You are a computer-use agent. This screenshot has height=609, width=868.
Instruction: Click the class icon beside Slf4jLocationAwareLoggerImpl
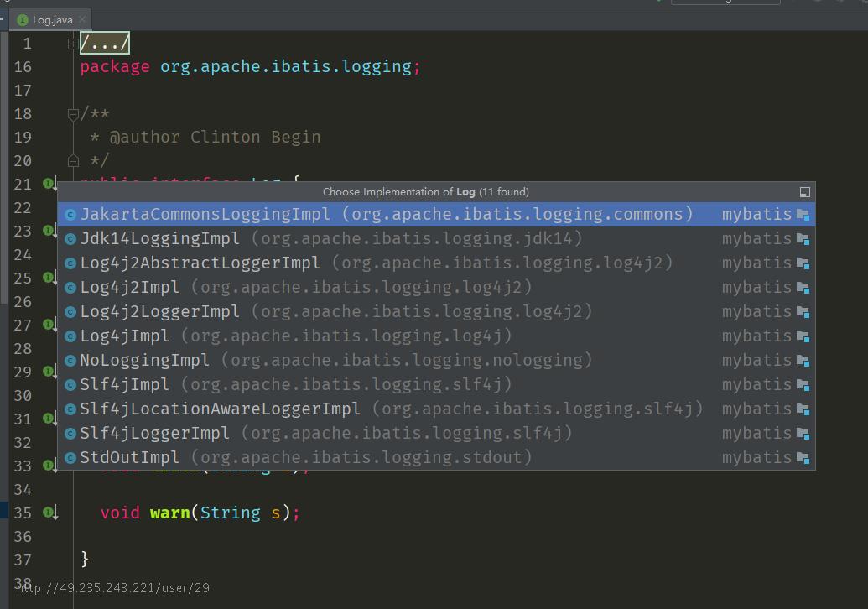coord(70,409)
